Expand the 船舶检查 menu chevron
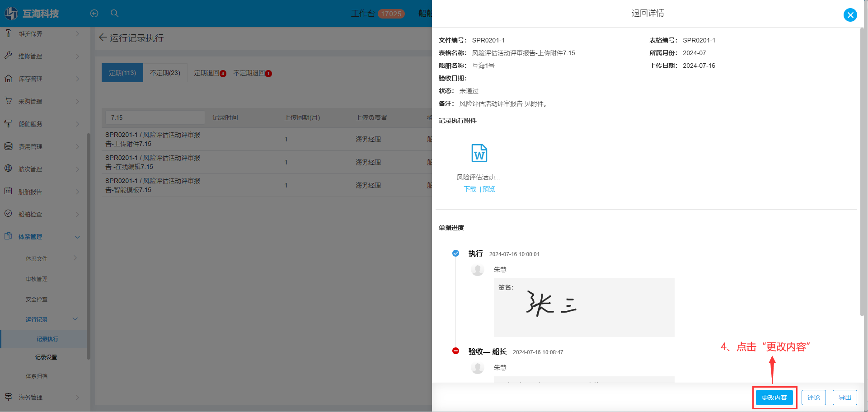Image resolution: width=868 pixels, height=412 pixels. point(77,215)
